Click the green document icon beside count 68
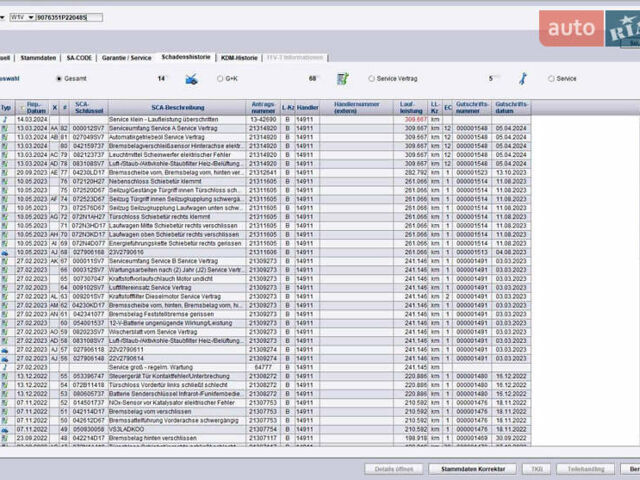The image size is (640, 480). 342,78
